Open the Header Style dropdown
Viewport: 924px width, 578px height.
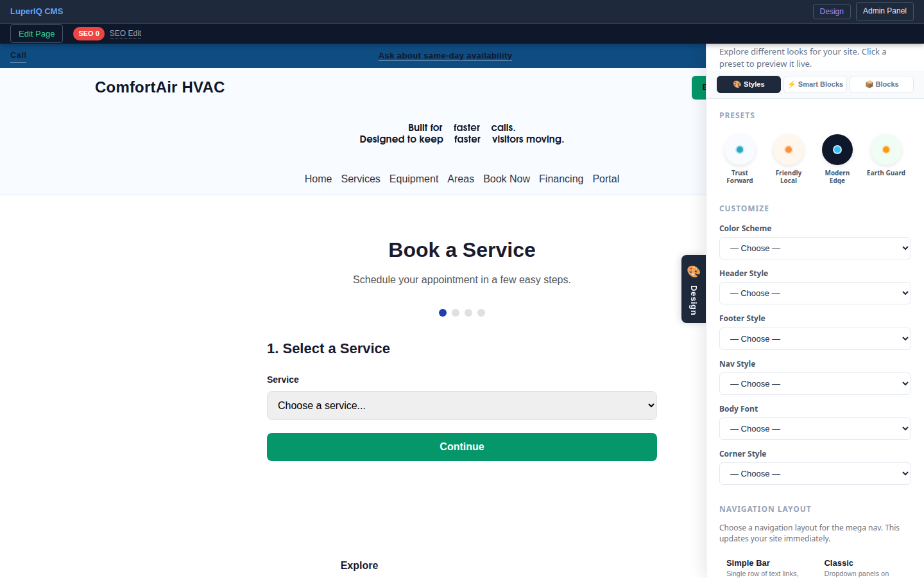815,293
